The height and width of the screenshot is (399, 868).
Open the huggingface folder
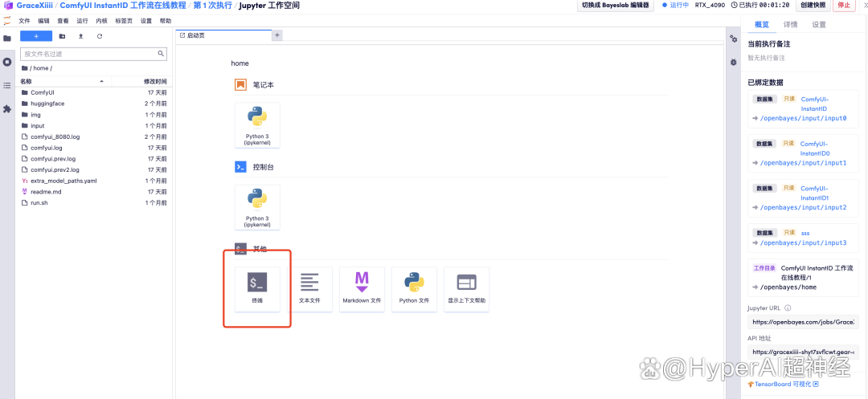tap(93, 104)
